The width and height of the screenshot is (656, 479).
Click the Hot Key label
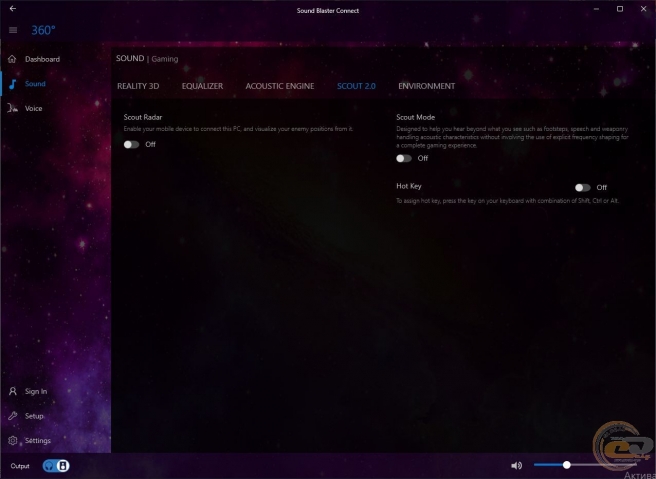click(409, 186)
